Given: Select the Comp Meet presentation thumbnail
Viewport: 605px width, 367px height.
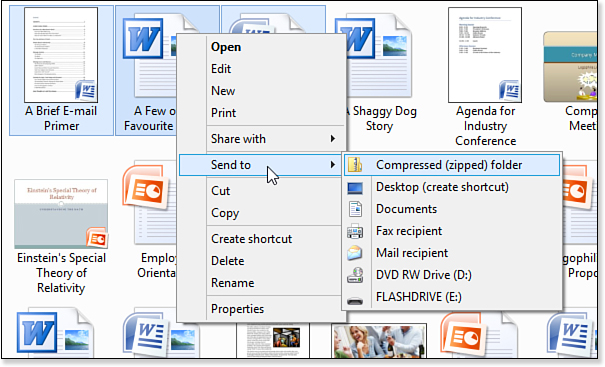Looking at the screenshot, I should tap(570, 67).
